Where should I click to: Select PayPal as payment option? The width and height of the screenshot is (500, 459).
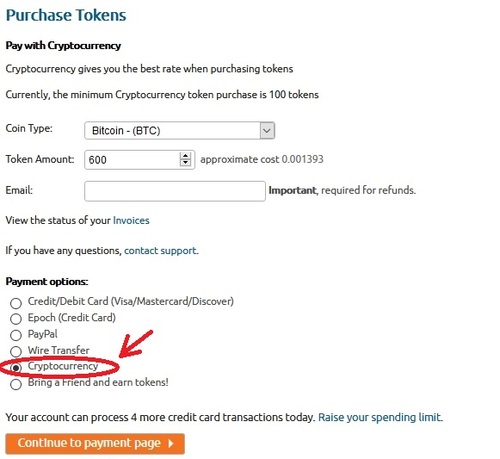[16, 335]
